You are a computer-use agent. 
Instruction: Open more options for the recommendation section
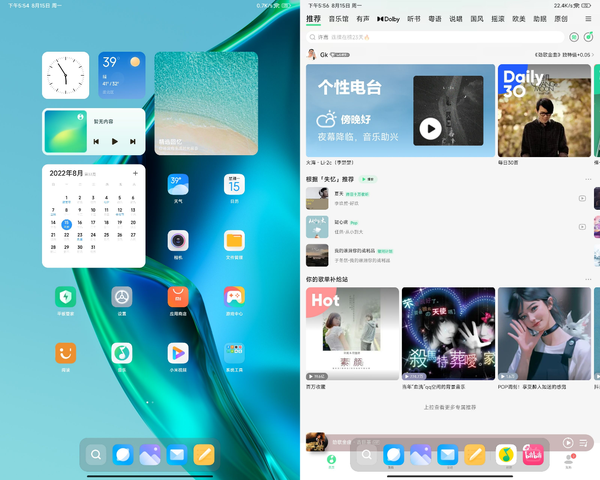588,179
